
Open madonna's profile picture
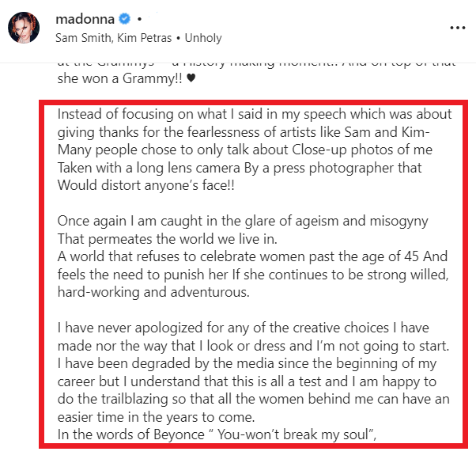click(24, 28)
